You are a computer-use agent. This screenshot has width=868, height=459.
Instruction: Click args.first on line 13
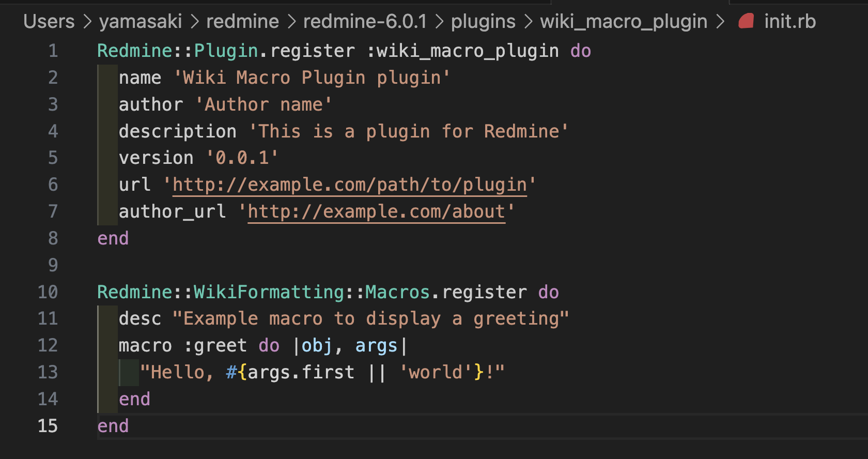(x=301, y=372)
